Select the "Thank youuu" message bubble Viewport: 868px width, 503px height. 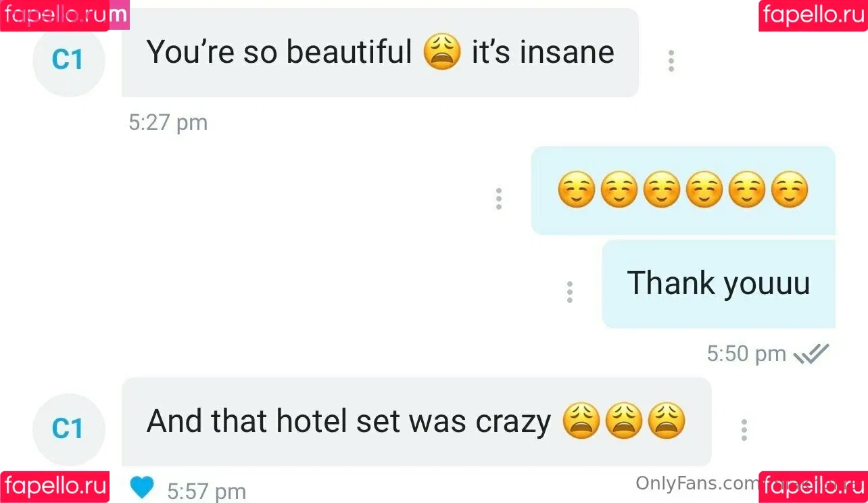719,284
